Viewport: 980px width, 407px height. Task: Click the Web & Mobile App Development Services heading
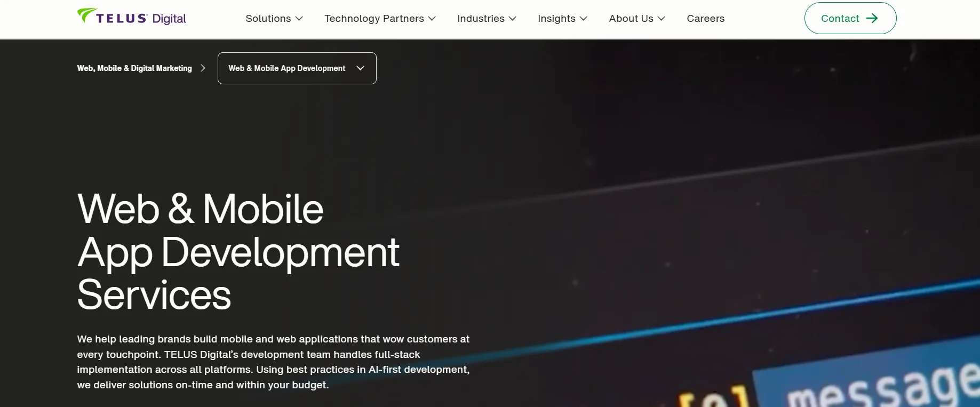[238, 251]
